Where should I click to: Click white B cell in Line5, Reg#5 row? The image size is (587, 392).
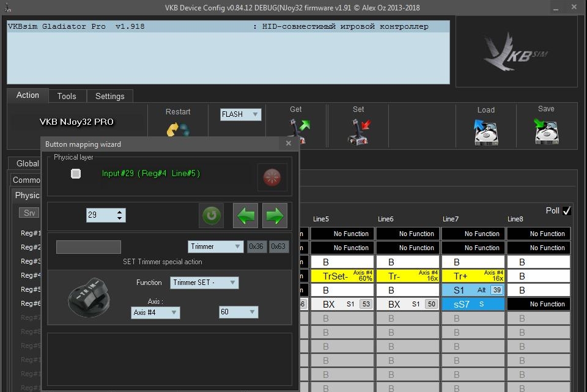coord(342,290)
